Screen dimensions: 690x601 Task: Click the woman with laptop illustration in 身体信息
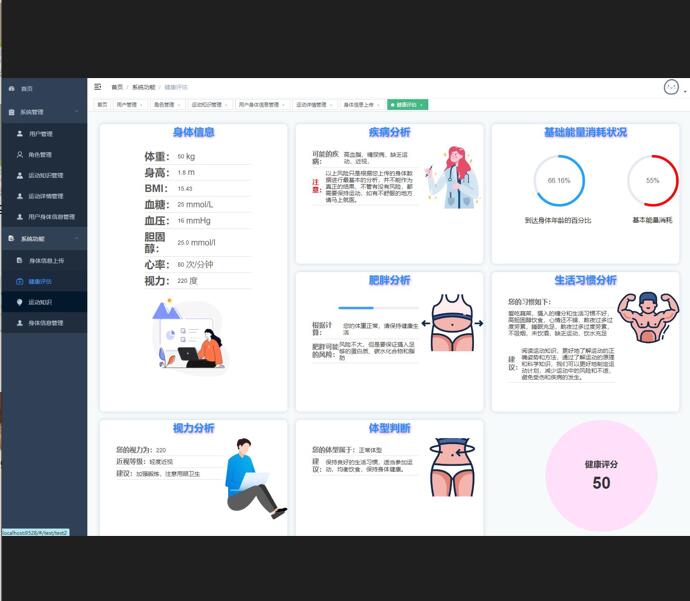coord(190,337)
